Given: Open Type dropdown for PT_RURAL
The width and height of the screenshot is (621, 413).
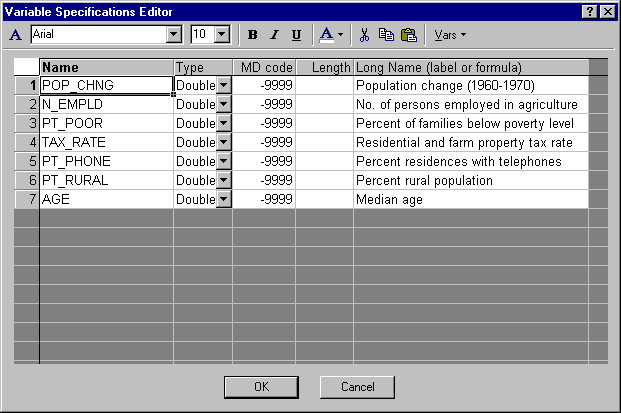Looking at the screenshot, I should click(224, 180).
